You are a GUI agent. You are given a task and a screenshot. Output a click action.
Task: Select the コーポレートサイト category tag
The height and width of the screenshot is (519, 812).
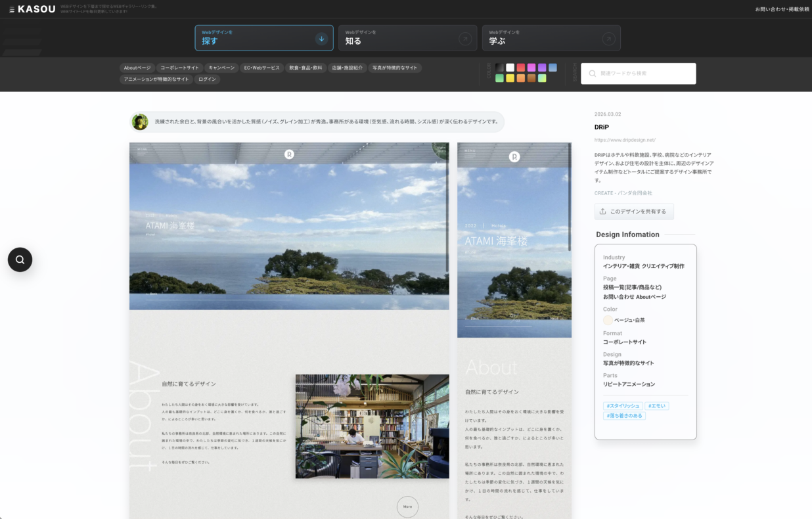(180, 68)
